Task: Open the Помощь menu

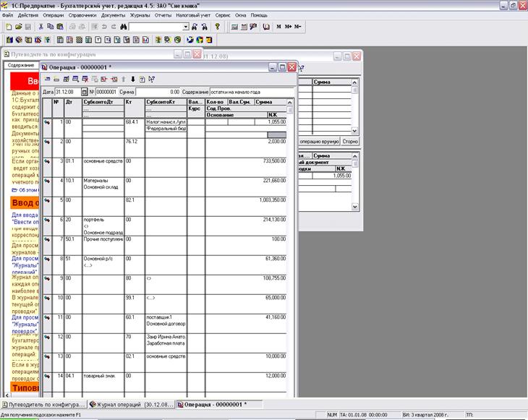Action: click(259, 15)
